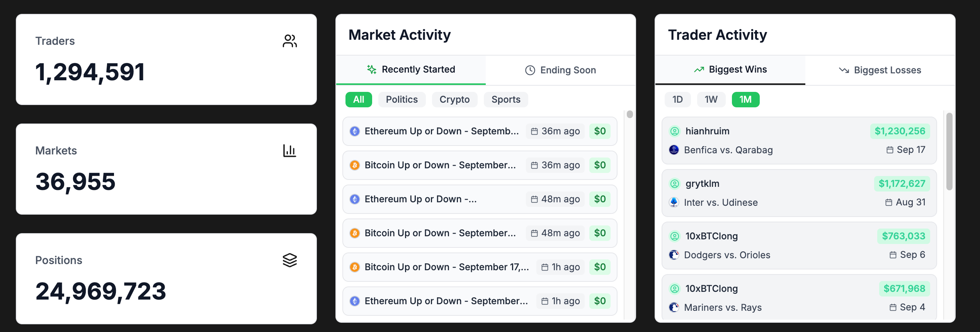Select the 1M time range filter
This screenshot has height=332, width=980.
coord(745,100)
